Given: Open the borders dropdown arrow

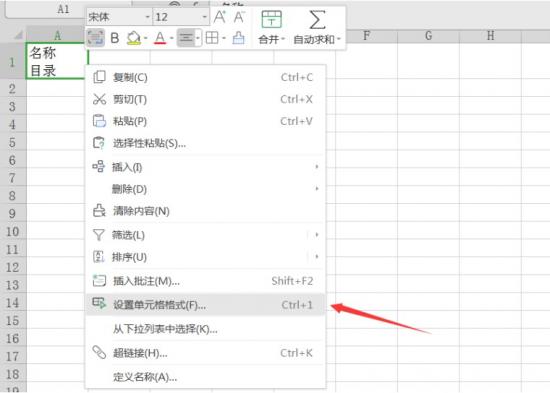Looking at the screenshot, I should point(224,38).
